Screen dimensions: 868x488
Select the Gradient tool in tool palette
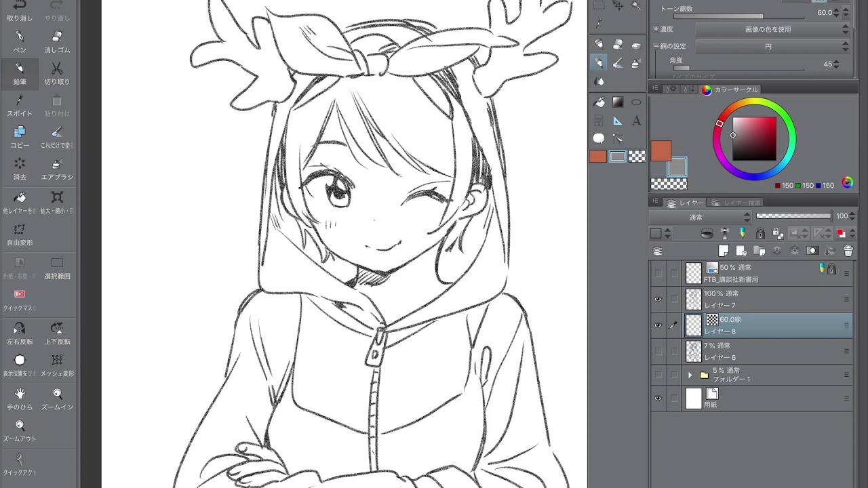tap(618, 102)
